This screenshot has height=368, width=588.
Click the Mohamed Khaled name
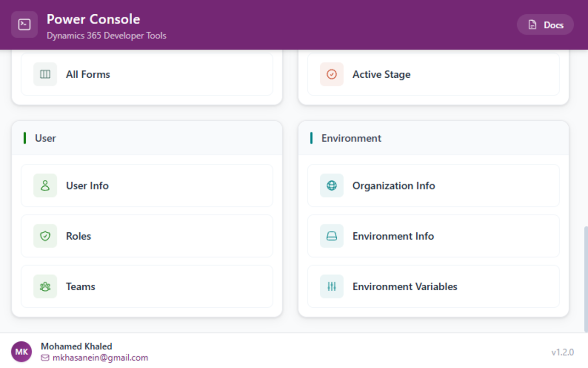[76, 346]
